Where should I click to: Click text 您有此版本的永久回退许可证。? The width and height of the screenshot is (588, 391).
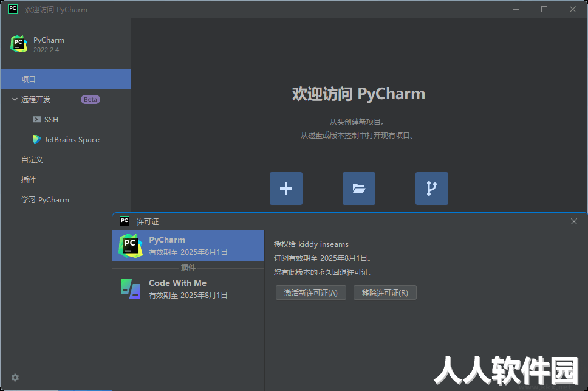[323, 272]
